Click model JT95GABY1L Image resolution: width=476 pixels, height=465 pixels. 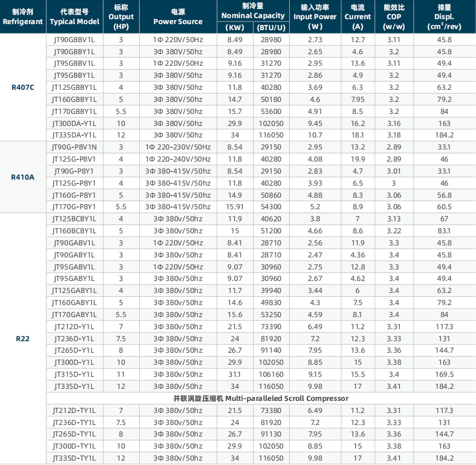click(x=74, y=279)
